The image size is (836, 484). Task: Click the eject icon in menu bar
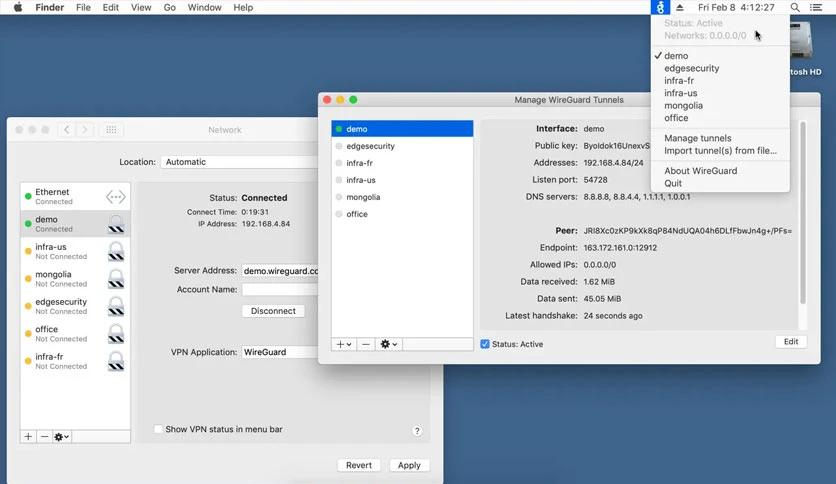point(680,7)
